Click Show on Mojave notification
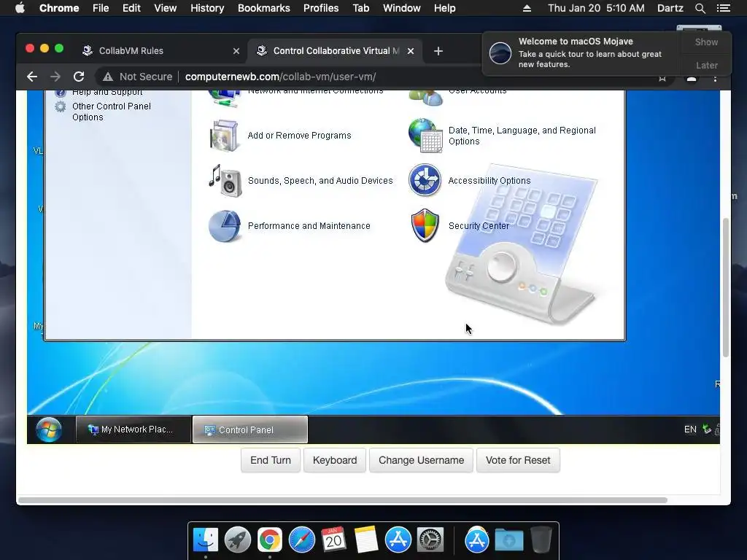Image resolution: width=747 pixels, height=560 pixels. (706, 42)
